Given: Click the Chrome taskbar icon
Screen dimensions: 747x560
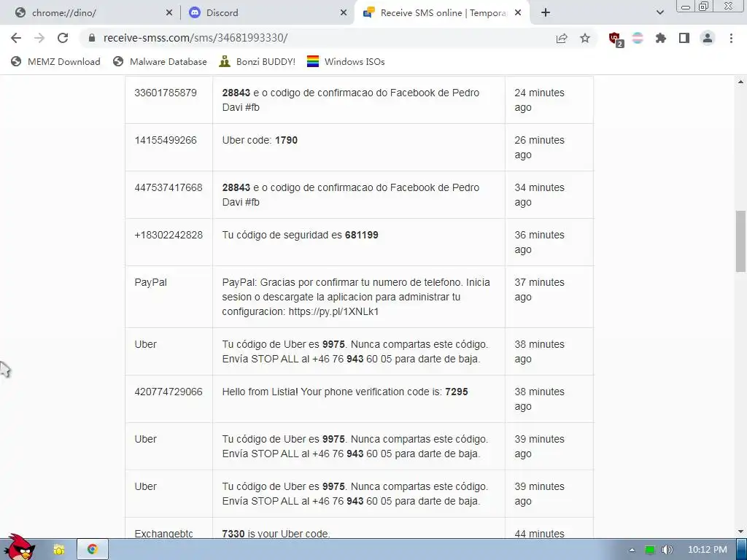Looking at the screenshot, I should [93, 550].
